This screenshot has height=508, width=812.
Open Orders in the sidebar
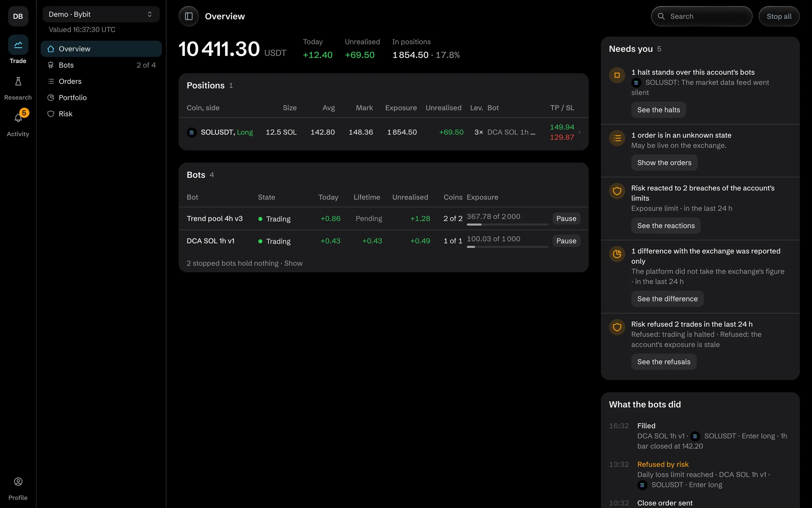pyautogui.click(x=101, y=81)
